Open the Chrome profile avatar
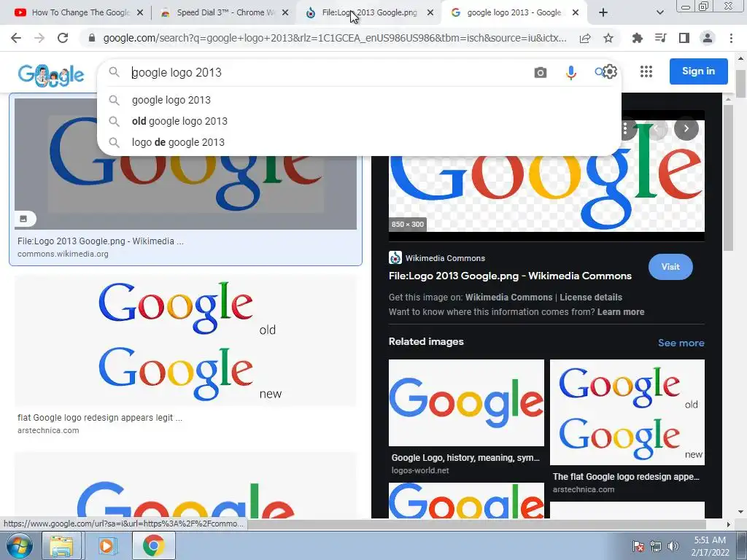The width and height of the screenshot is (747, 560). point(708,38)
